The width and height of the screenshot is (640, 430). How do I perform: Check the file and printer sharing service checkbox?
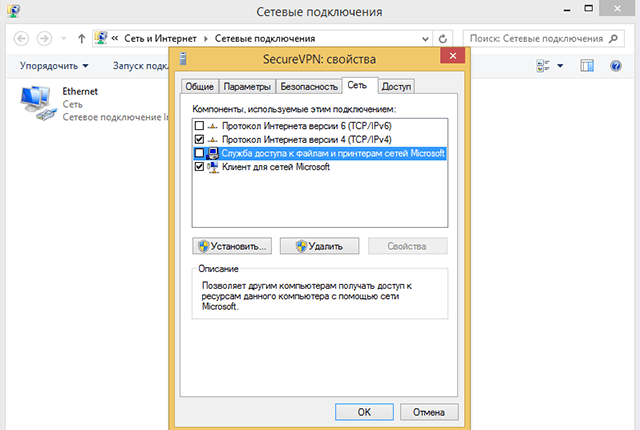coord(199,153)
